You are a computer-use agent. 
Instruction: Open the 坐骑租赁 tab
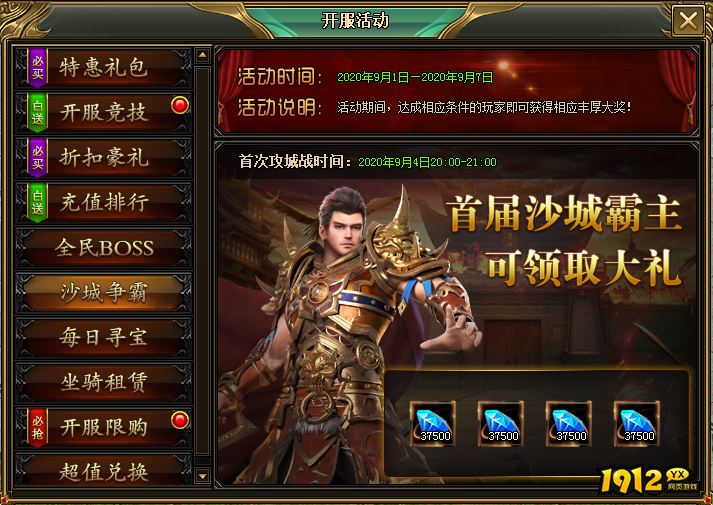click(104, 382)
